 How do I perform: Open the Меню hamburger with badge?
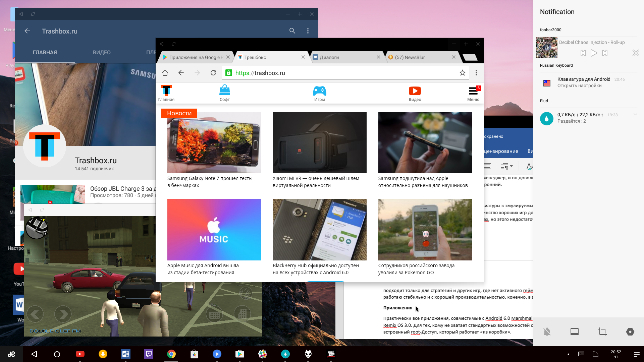pyautogui.click(x=473, y=93)
